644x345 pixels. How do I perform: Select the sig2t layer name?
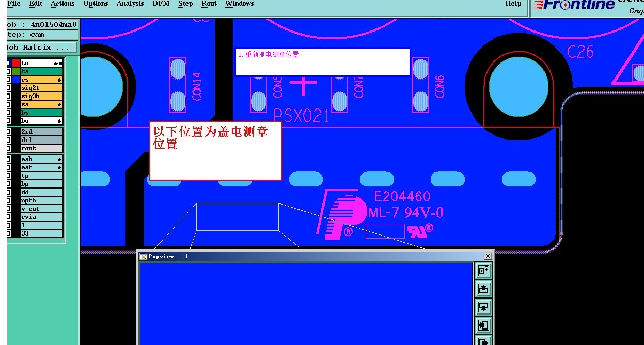[x=41, y=88]
